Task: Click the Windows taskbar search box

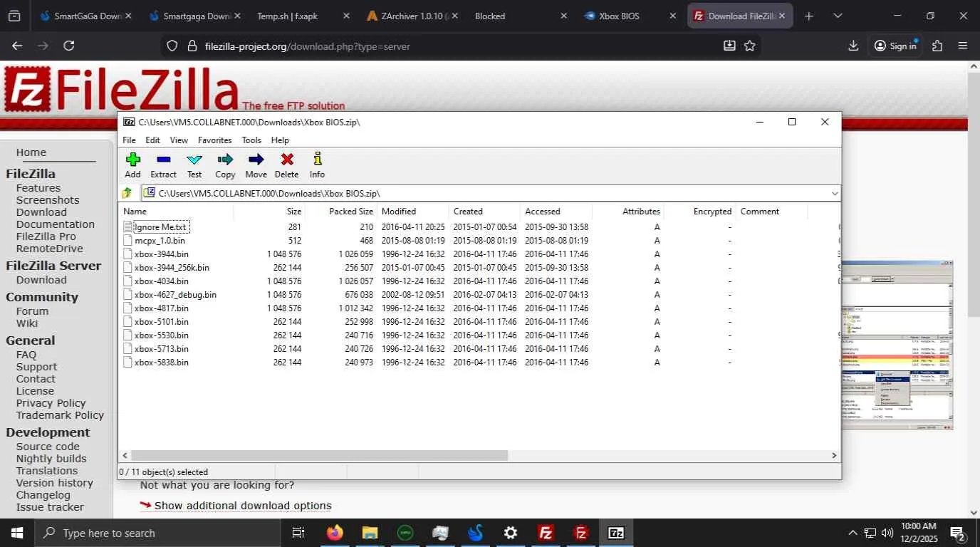Action: click(x=157, y=533)
